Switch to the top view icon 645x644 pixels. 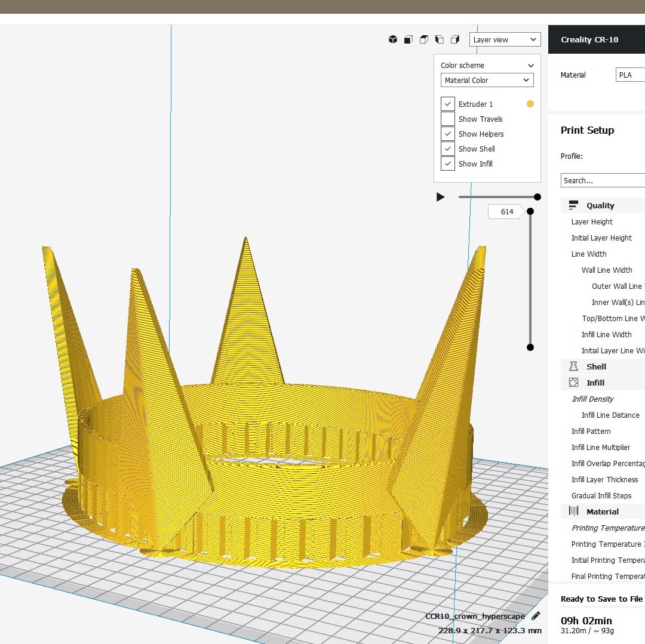[423, 39]
